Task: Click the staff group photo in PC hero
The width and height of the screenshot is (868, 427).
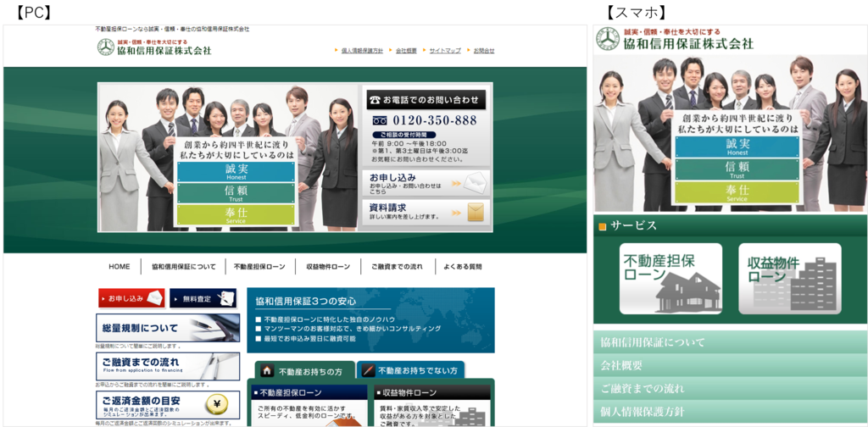Action: [229, 158]
